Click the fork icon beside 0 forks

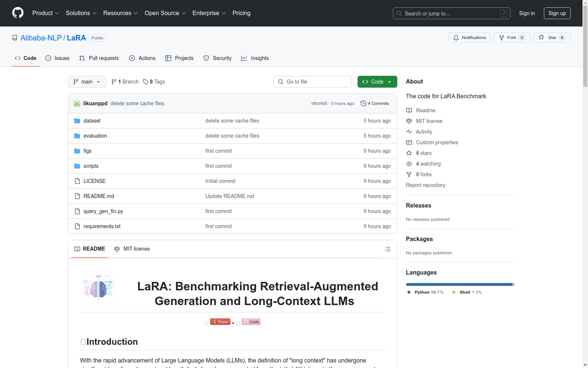click(409, 174)
